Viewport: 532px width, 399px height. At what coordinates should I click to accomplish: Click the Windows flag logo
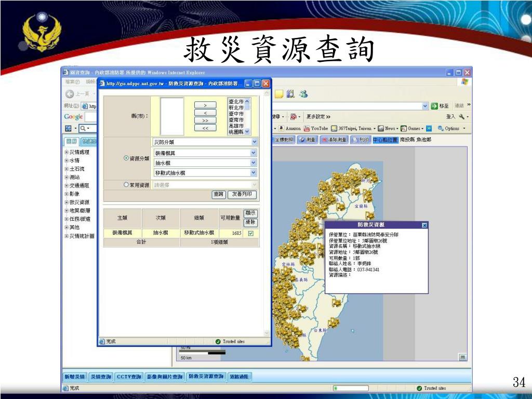[x=465, y=82]
